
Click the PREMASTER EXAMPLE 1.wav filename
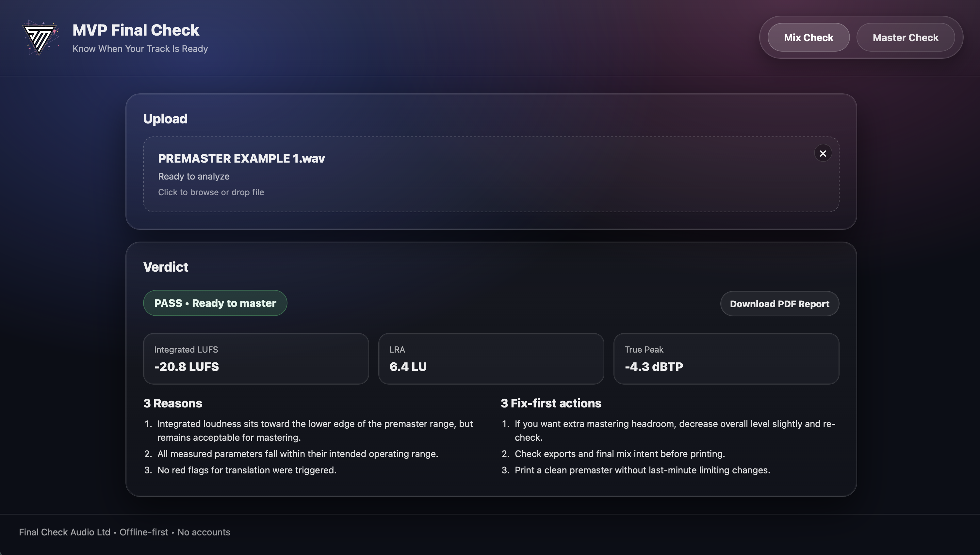pyautogui.click(x=241, y=159)
